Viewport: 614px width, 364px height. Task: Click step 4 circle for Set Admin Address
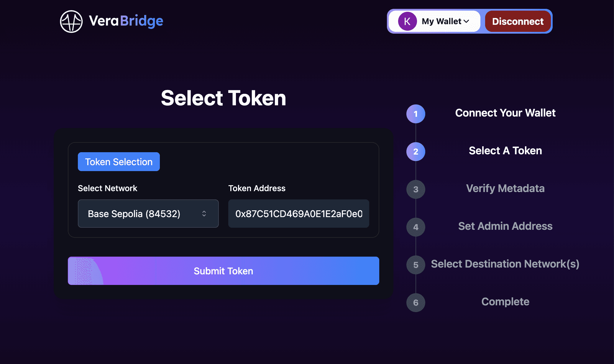[x=416, y=227]
